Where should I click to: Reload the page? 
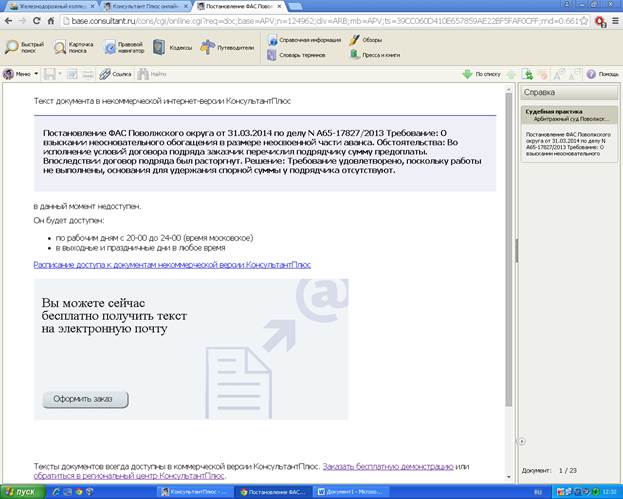point(37,21)
